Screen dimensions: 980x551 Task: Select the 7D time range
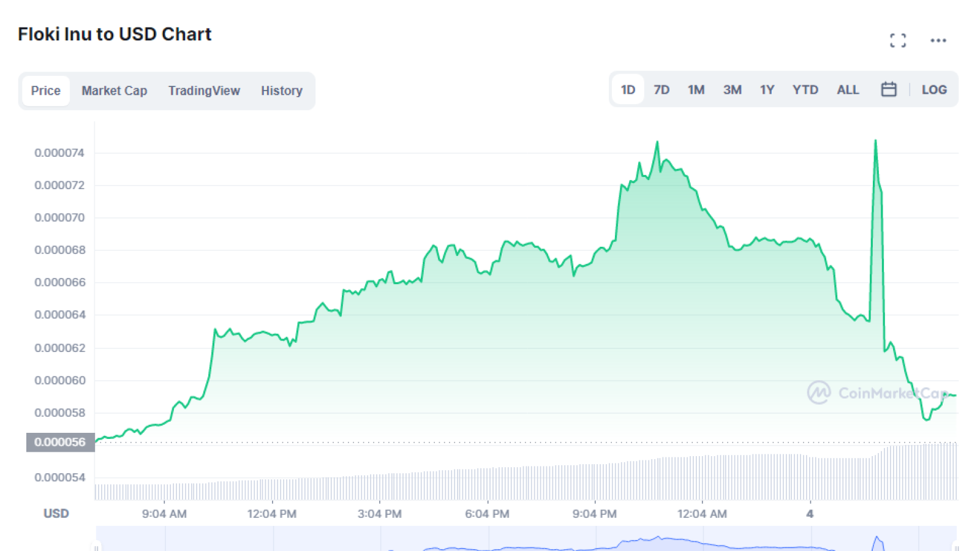661,89
